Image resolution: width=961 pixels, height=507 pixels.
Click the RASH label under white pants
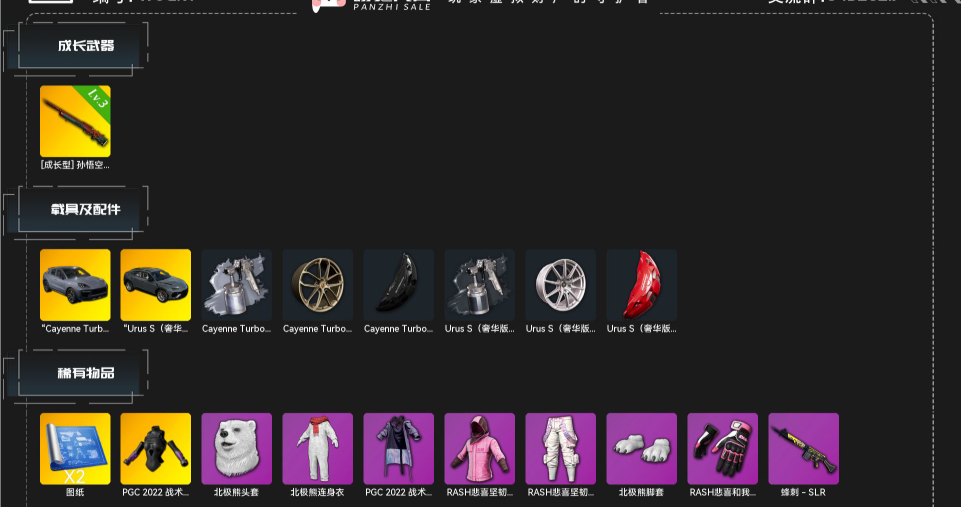point(560,492)
